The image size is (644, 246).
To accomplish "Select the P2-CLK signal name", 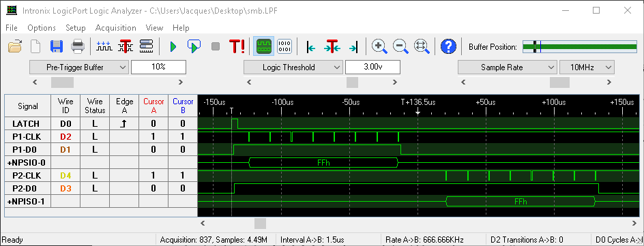I will point(27,176).
